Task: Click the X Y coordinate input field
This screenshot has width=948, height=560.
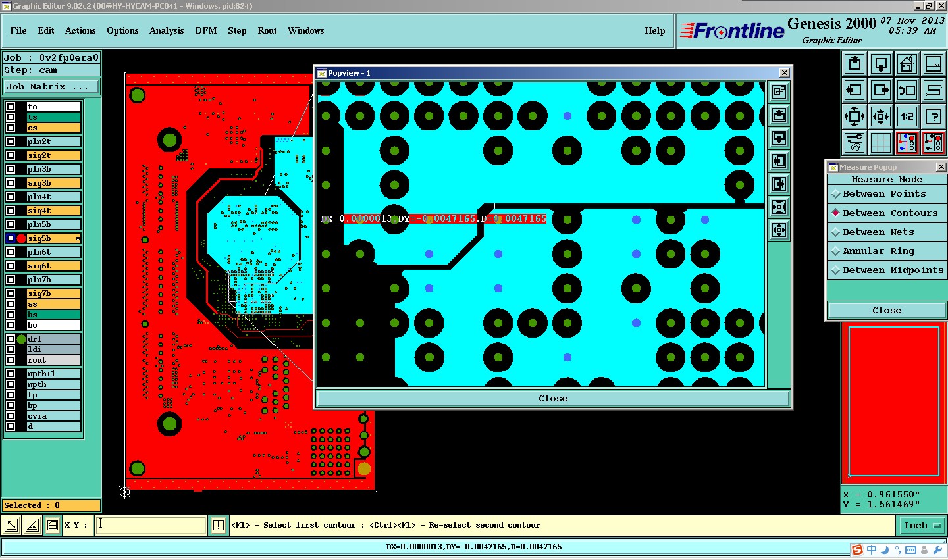Action: (151, 525)
